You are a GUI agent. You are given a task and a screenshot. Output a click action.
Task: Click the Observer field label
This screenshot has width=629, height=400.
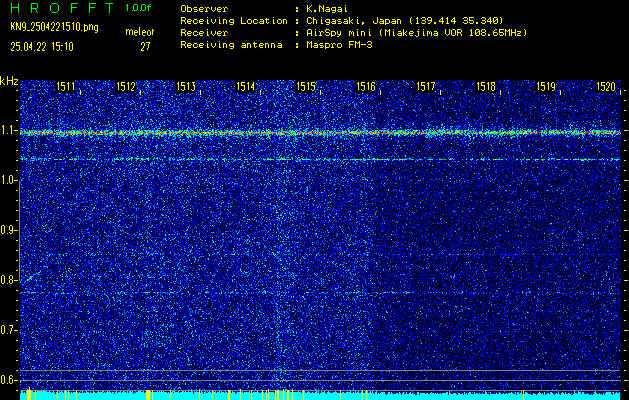coord(204,8)
